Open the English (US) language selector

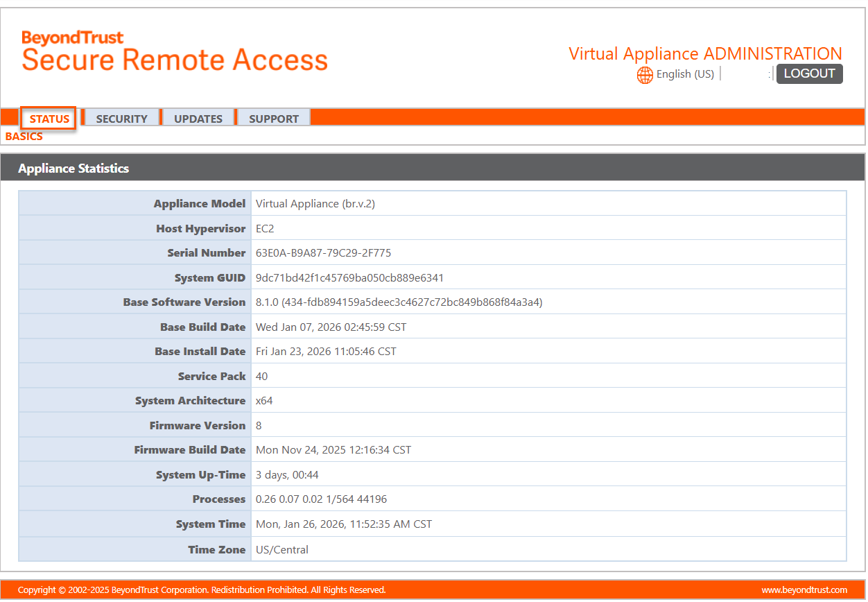pos(685,74)
